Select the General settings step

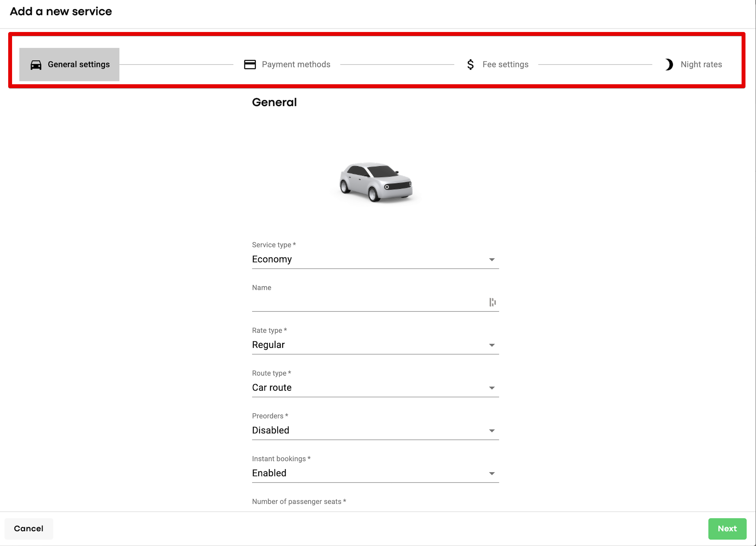[x=78, y=64]
